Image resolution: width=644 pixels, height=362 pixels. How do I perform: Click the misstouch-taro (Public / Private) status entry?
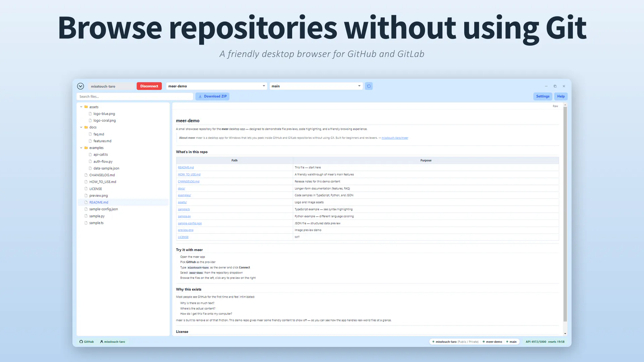pyautogui.click(x=455, y=342)
